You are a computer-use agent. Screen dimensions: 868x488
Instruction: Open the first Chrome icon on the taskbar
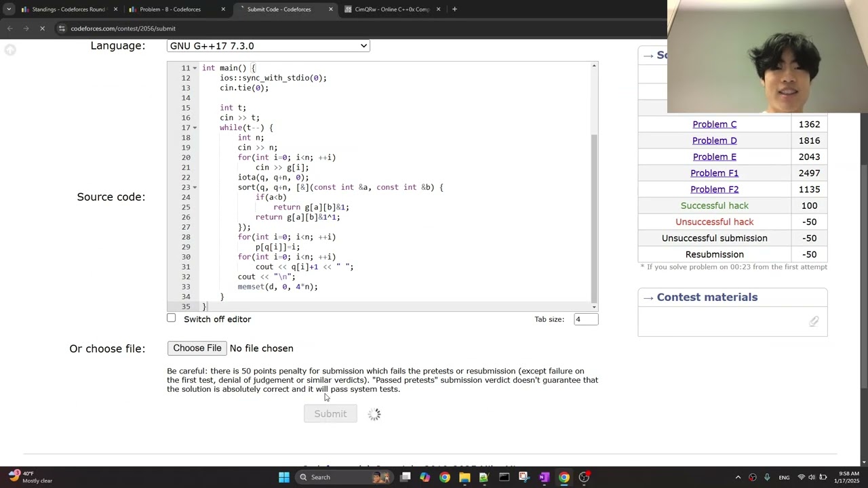445,477
